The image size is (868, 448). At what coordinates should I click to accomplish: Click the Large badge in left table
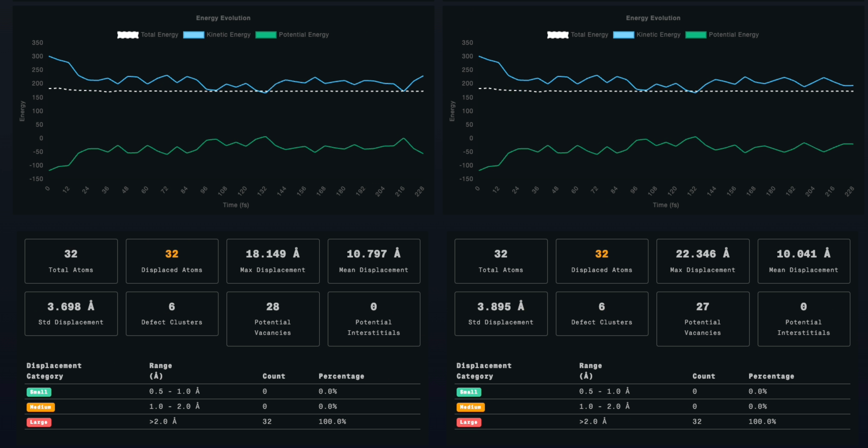39,422
